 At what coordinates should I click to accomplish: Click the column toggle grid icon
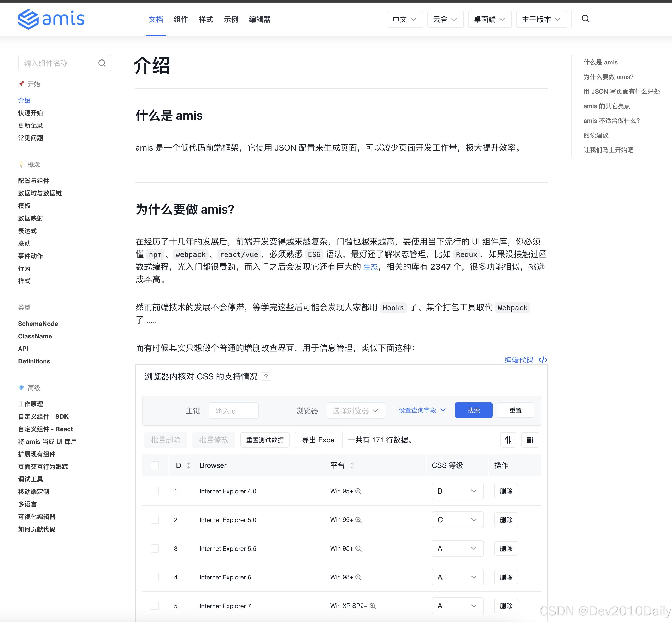coord(530,440)
